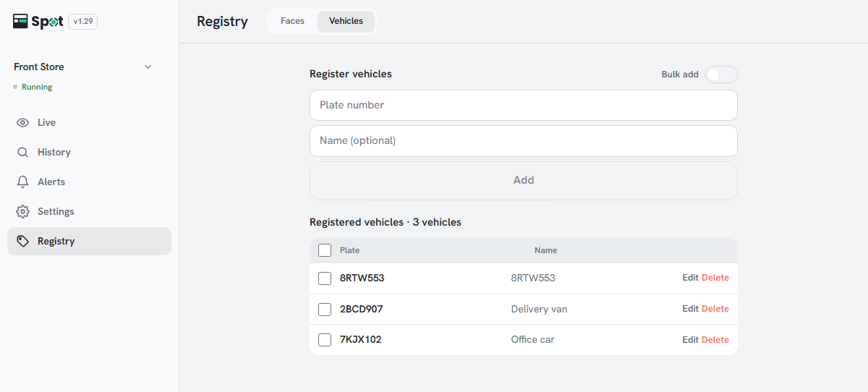Click the Front Store name
Image resolution: width=868 pixels, height=392 pixels.
click(x=39, y=67)
